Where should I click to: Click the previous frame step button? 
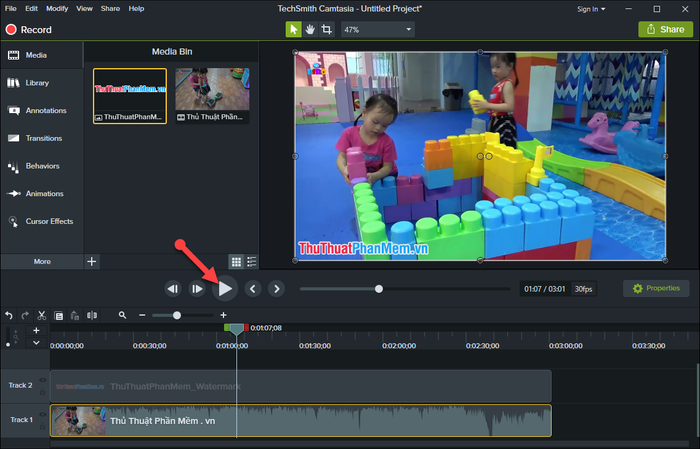[173, 289]
